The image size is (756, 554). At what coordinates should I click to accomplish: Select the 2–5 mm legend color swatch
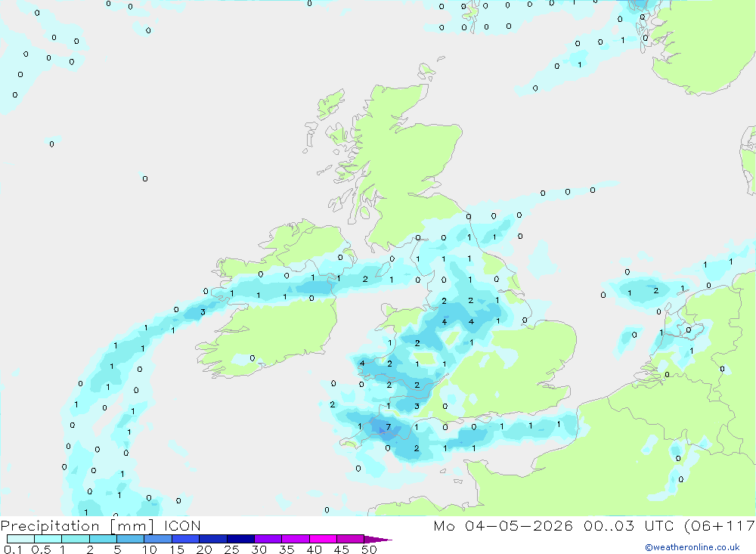click(103, 539)
